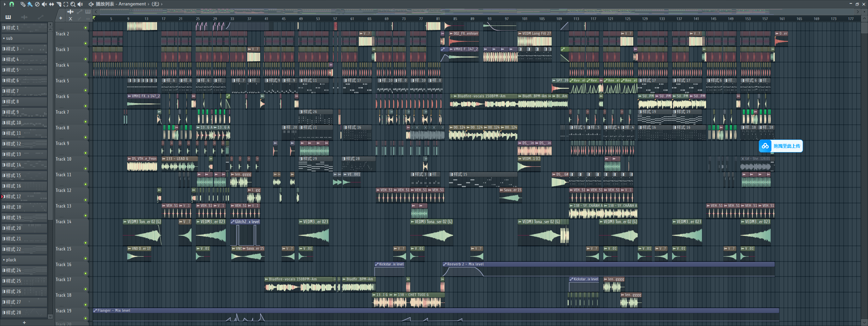Click the blue cloud upload button
This screenshot has height=326, width=868.
(x=781, y=146)
